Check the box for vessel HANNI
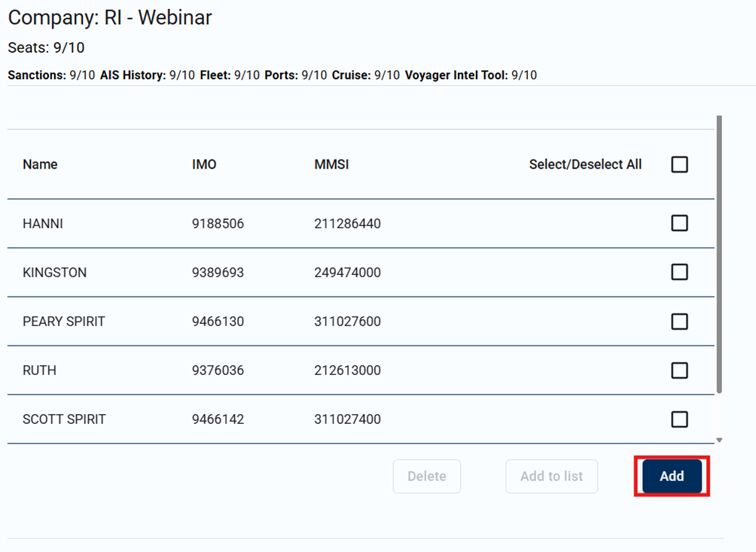This screenshot has width=756, height=552. [x=679, y=223]
